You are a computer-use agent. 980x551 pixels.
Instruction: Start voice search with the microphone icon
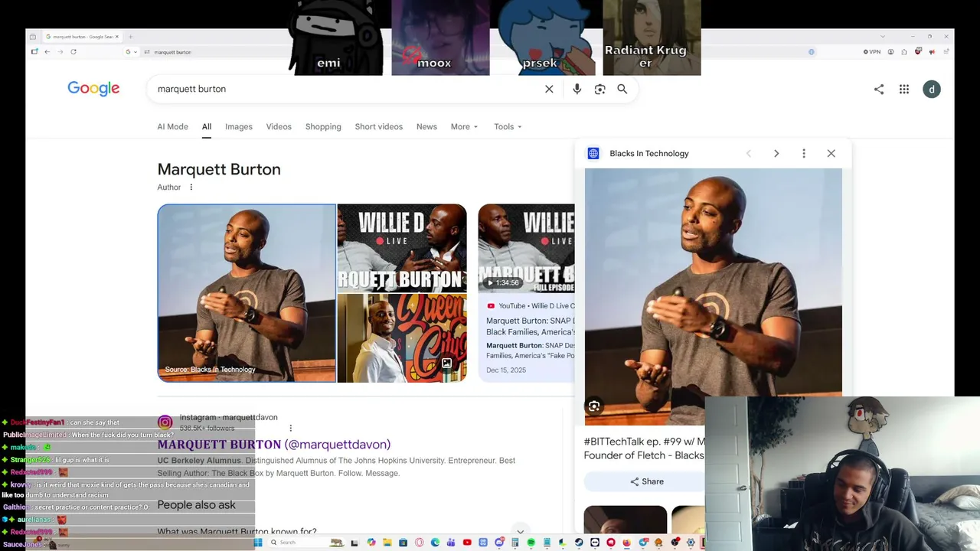click(577, 89)
